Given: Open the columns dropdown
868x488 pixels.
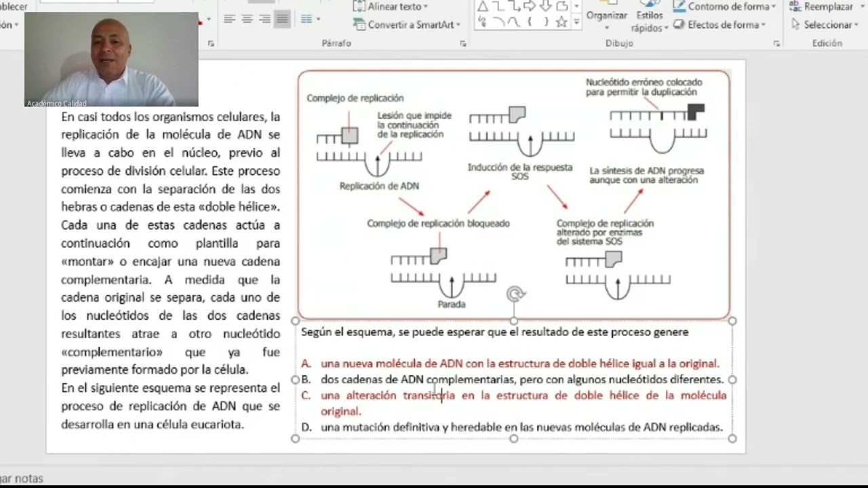Looking at the screenshot, I should coord(311,19).
